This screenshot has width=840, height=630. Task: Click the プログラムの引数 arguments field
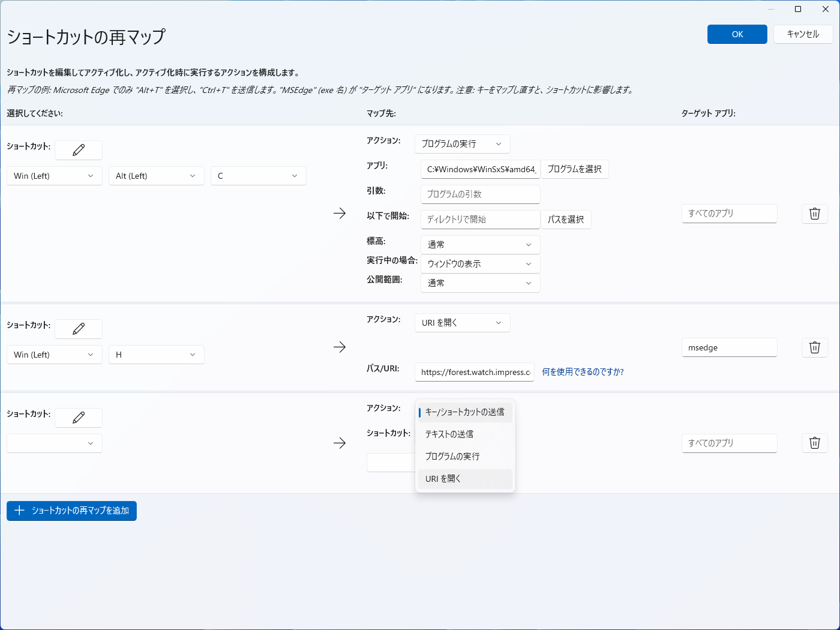(481, 194)
